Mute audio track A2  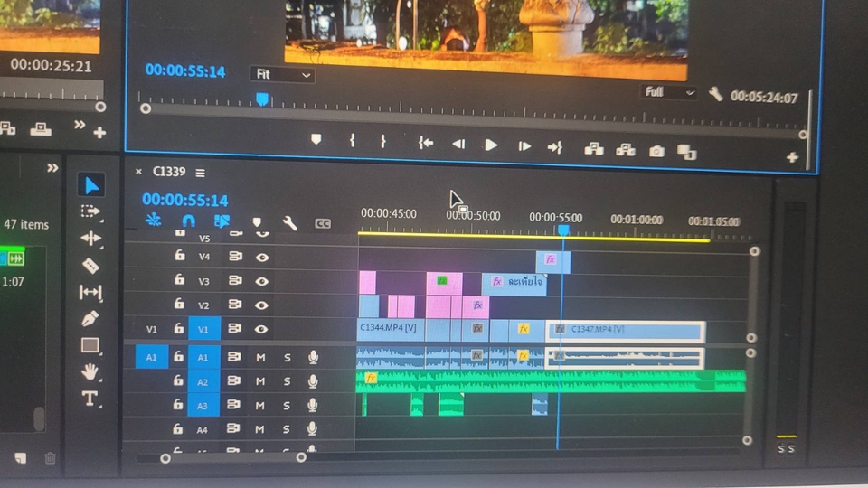[260, 381]
